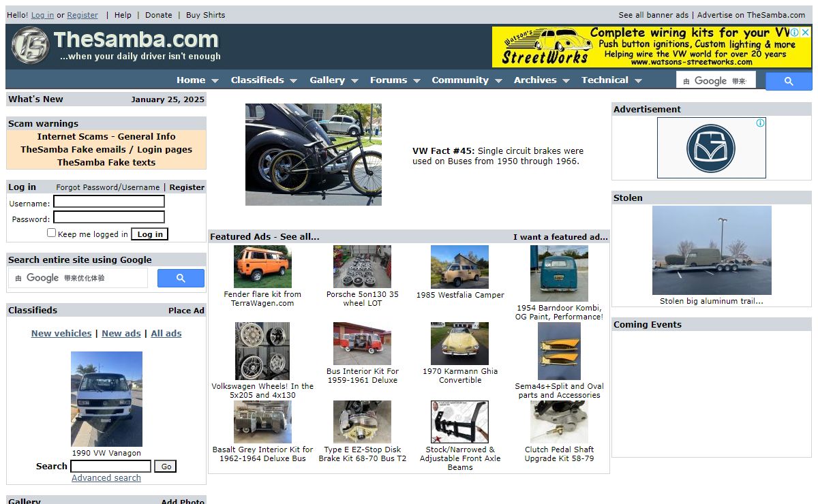Open Stock/Narrowed Adjustable Front Axle Beams thumbnail

point(459,422)
